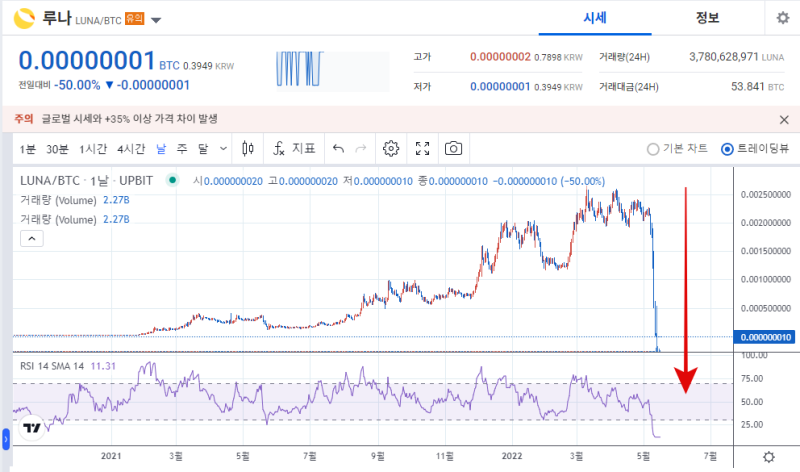Click the 24H volume value 3,780,628,971

tap(723, 57)
